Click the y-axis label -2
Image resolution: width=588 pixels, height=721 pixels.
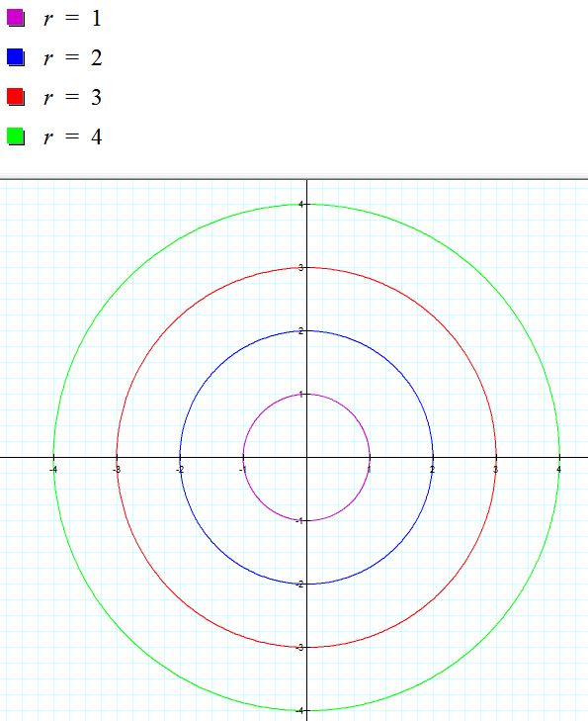299,584
